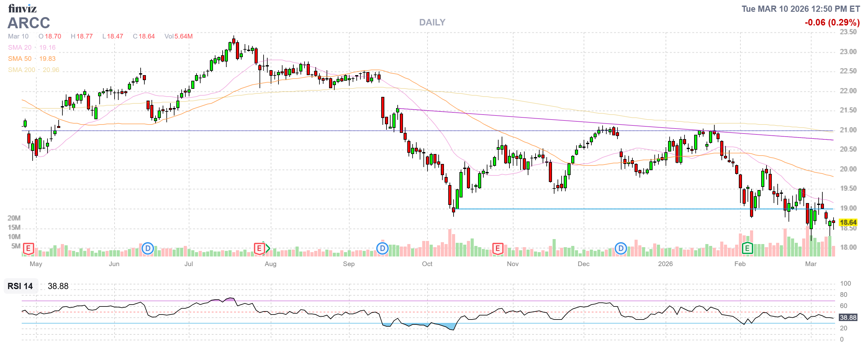Click the Vol 5.64M readout
This screenshot has width=868, height=349.
(178, 36)
